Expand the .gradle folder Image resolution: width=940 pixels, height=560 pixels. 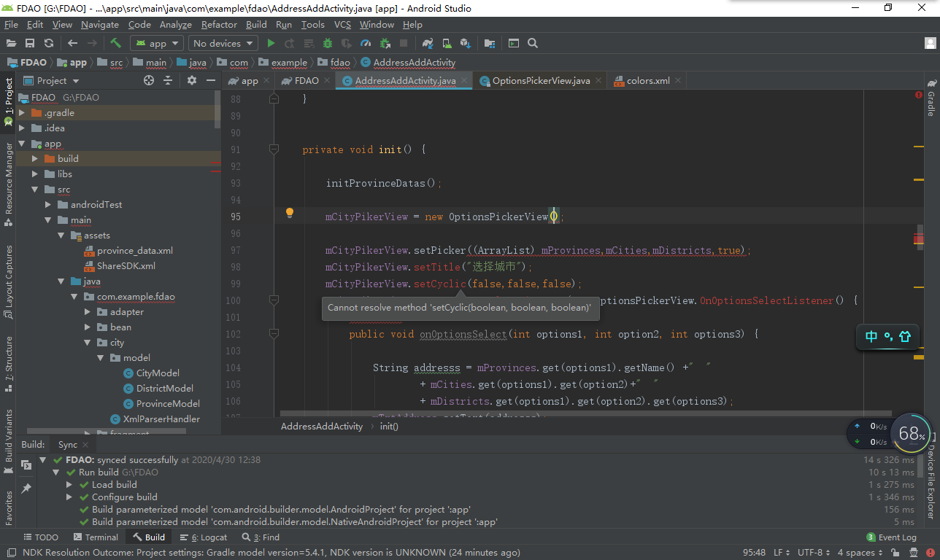pos(22,113)
